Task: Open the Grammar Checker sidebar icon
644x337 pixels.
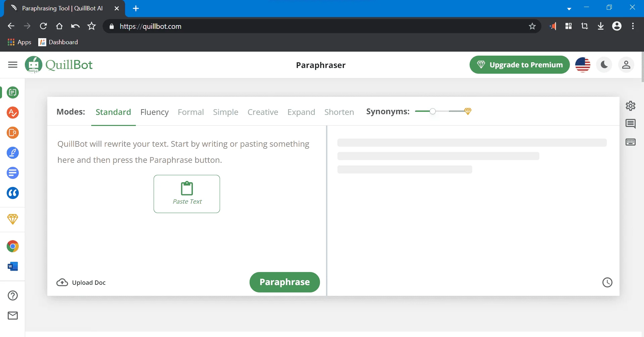Action: click(13, 113)
